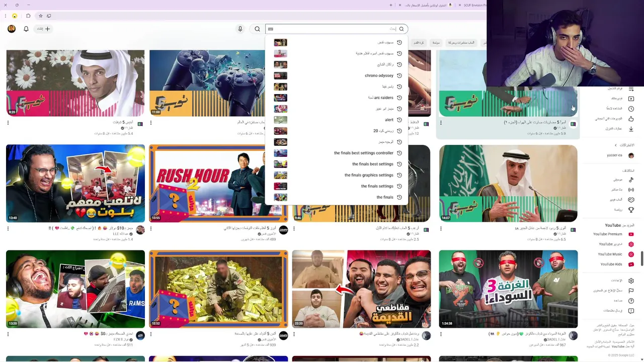This screenshot has width=644, height=362.
Task: Open options dots for 'الغرفة السوداء' video
Action: pyautogui.click(x=441, y=334)
